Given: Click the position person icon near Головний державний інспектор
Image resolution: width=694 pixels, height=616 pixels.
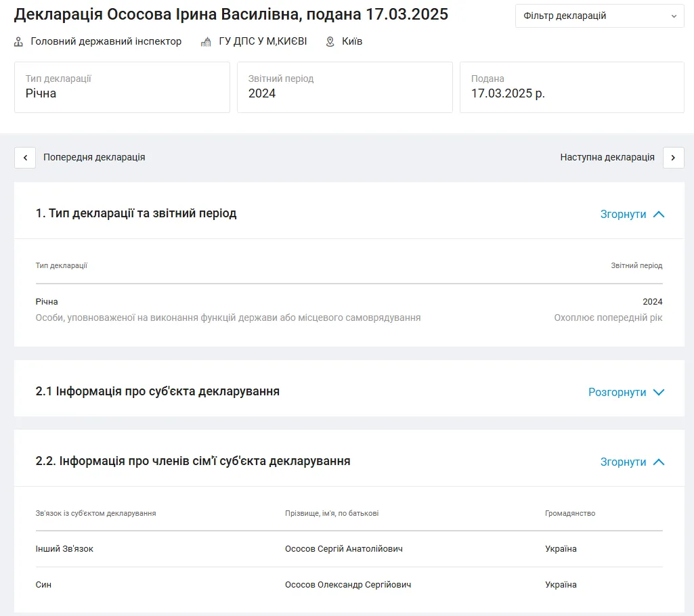Looking at the screenshot, I should click(x=18, y=42).
